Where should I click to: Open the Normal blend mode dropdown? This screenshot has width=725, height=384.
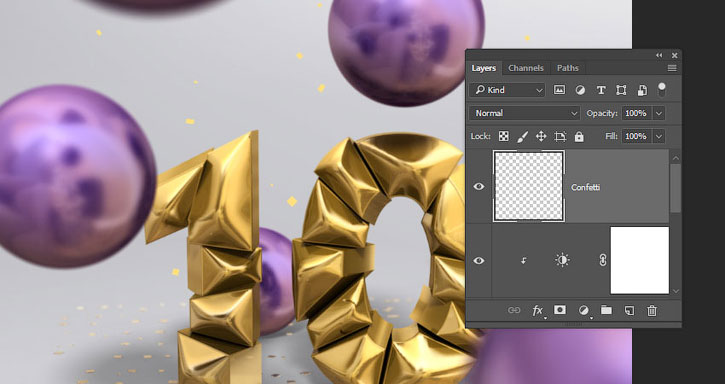click(525, 113)
